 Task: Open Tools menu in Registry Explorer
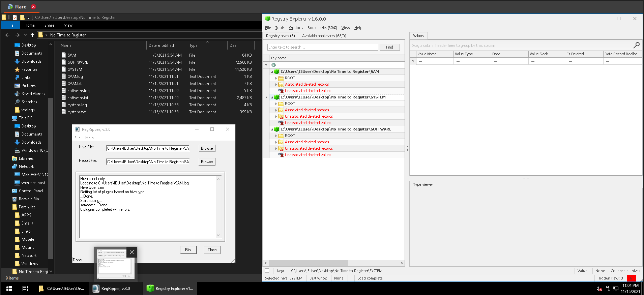[280, 28]
